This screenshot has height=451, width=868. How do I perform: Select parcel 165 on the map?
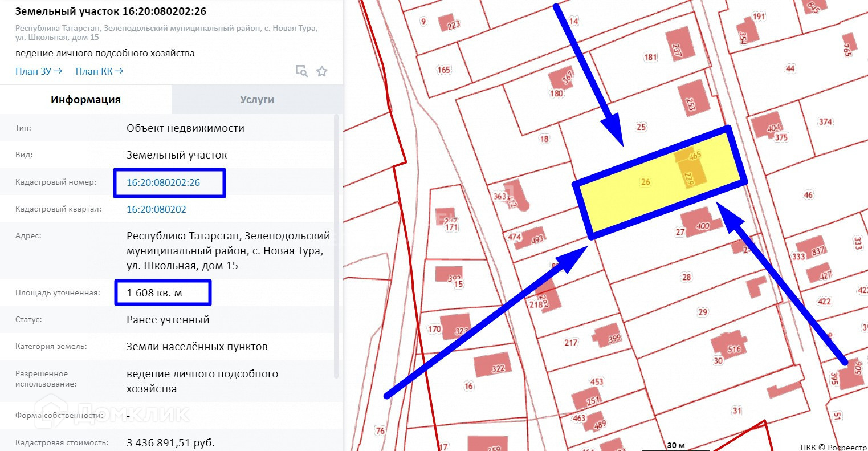[444, 70]
